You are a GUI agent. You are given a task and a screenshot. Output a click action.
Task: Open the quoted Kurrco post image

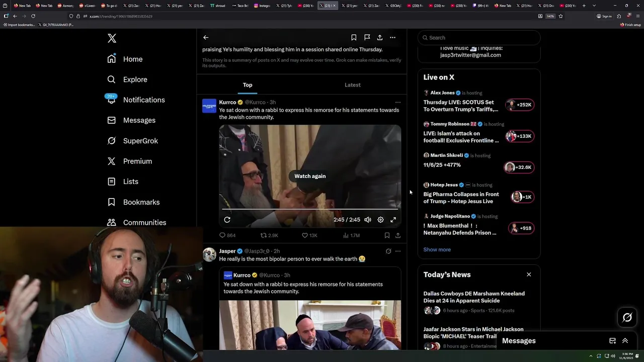click(310, 325)
